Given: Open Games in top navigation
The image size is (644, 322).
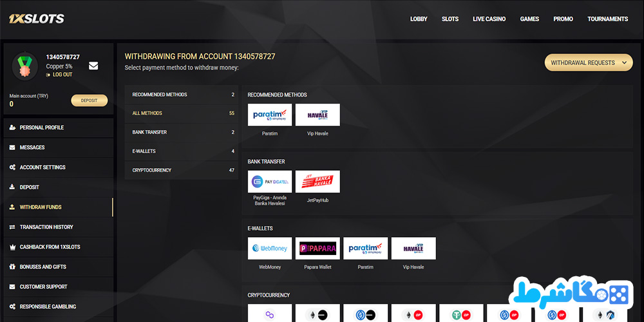Looking at the screenshot, I should pos(529,19).
